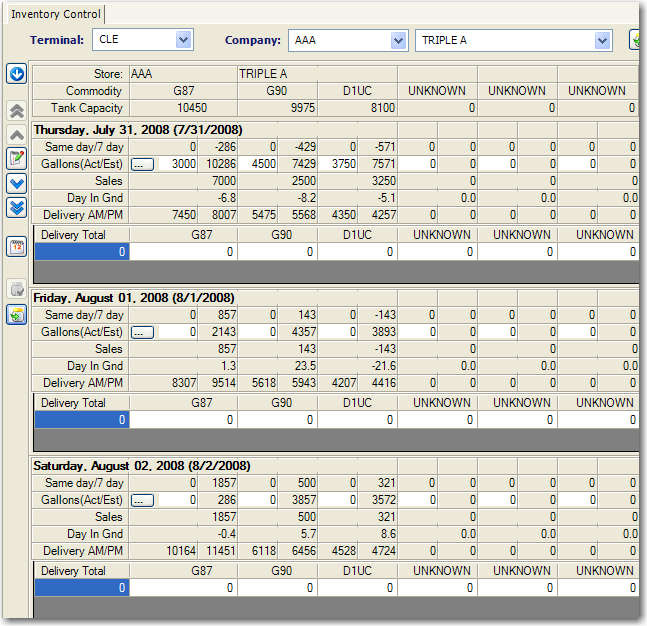Click the blue down-arrow circle icon
This screenshot has height=626, width=647.
coord(16,74)
